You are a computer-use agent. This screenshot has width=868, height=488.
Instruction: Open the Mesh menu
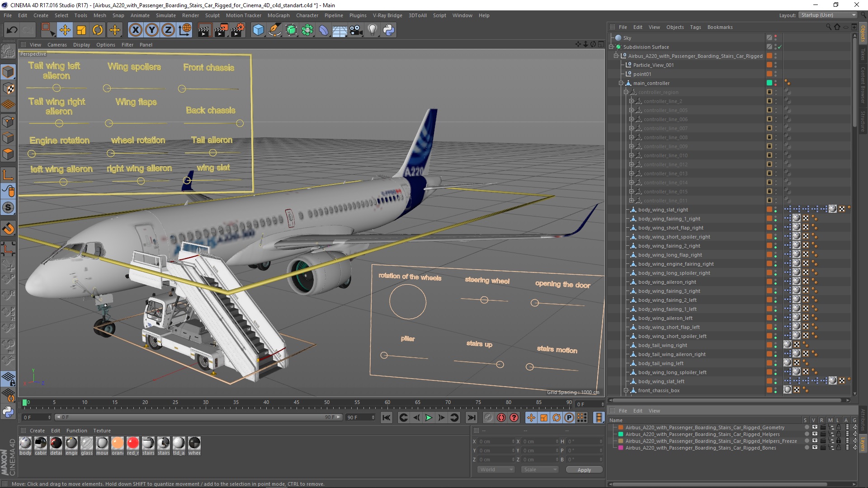[x=99, y=15]
